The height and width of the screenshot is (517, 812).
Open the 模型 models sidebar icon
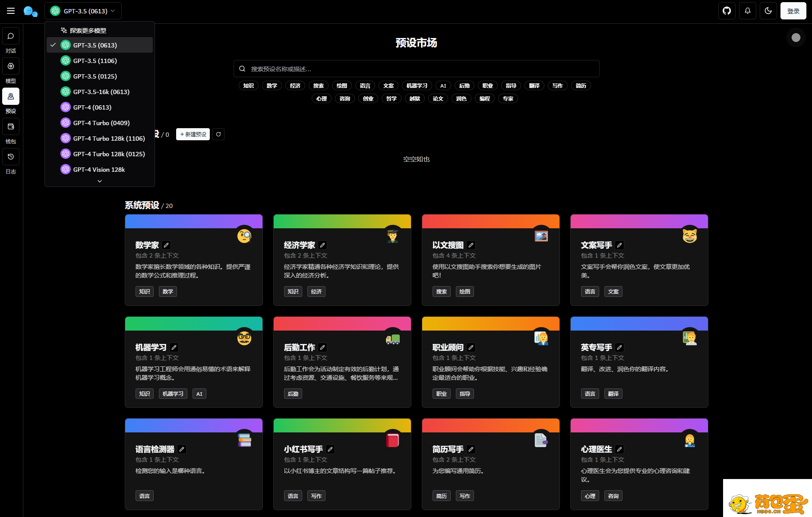[x=11, y=66]
